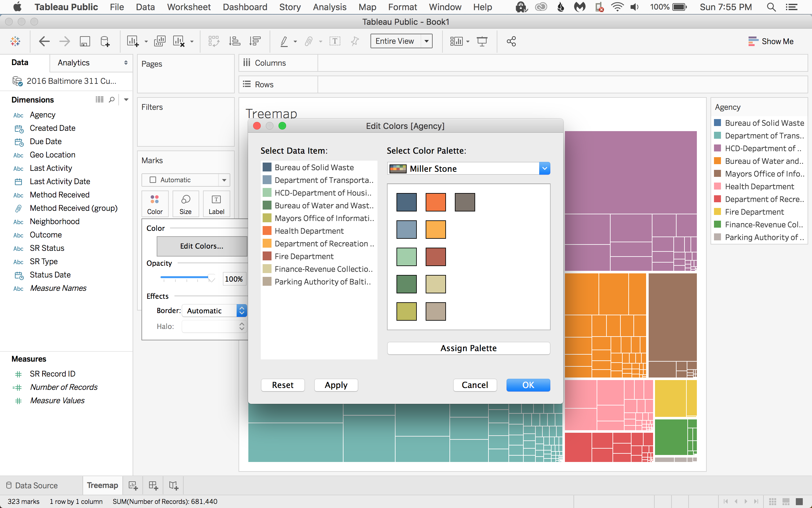Image resolution: width=812 pixels, height=508 pixels.
Task: Click the Edit Colors... button
Action: click(202, 246)
